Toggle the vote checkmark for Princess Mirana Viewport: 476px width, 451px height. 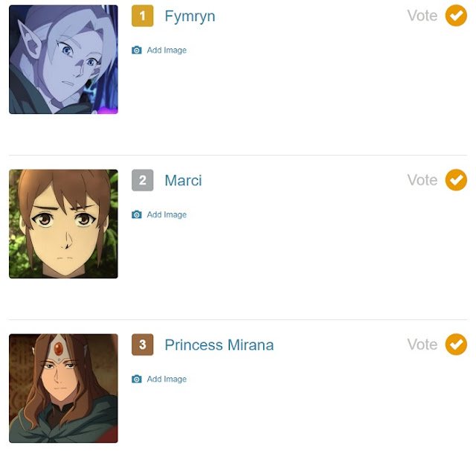(x=456, y=344)
